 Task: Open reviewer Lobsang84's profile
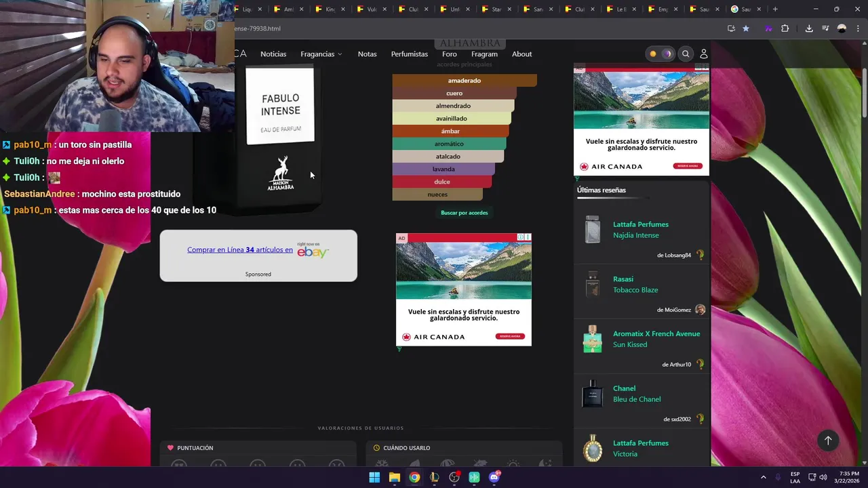[674, 256]
